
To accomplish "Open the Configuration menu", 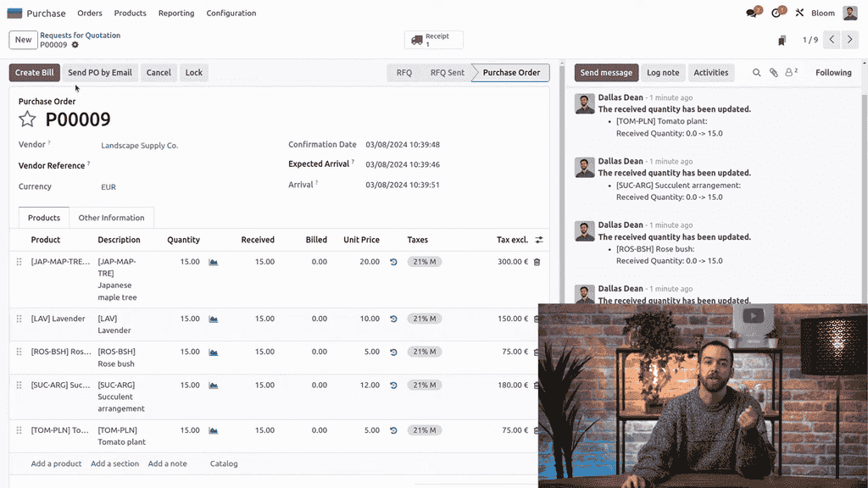I will pyautogui.click(x=231, y=14).
